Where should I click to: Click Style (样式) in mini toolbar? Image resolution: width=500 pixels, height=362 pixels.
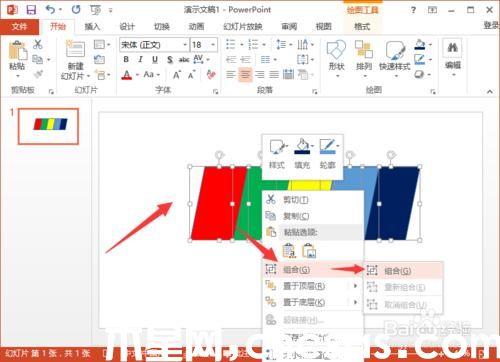click(277, 154)
